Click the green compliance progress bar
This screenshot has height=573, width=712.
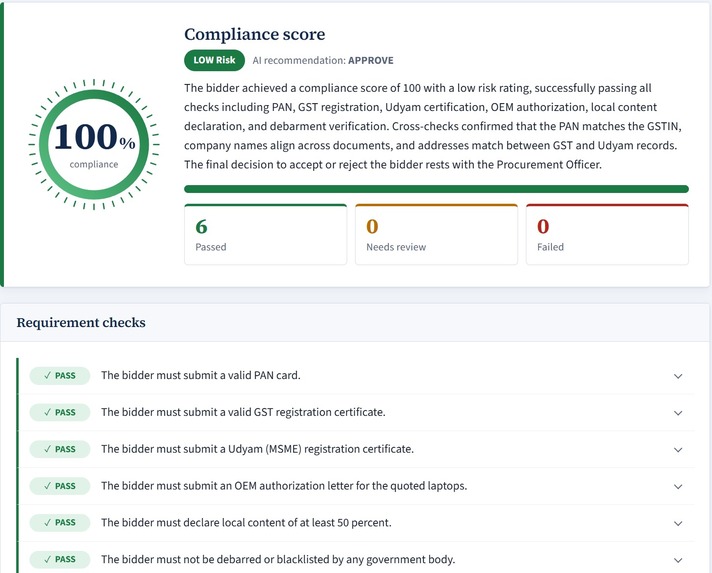tap(436, 189)
